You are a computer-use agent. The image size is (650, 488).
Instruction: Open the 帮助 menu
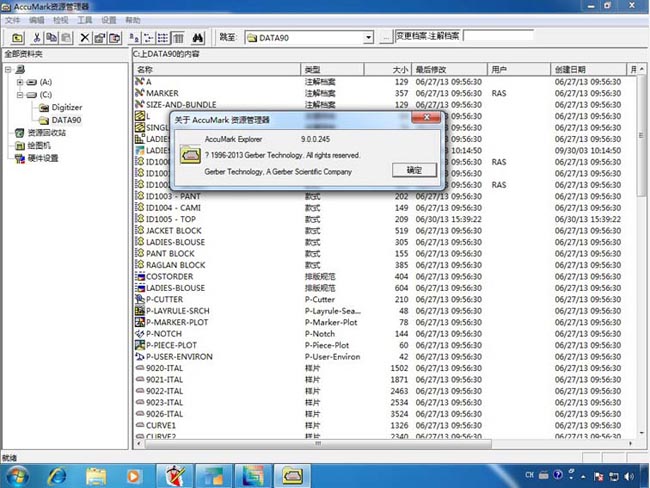pos(133,20)
